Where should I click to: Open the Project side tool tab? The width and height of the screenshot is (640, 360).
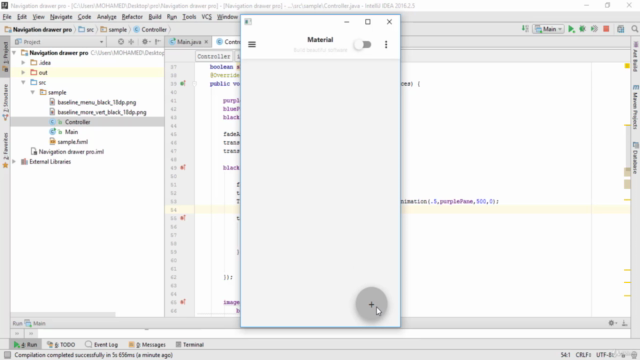(5, 56)
